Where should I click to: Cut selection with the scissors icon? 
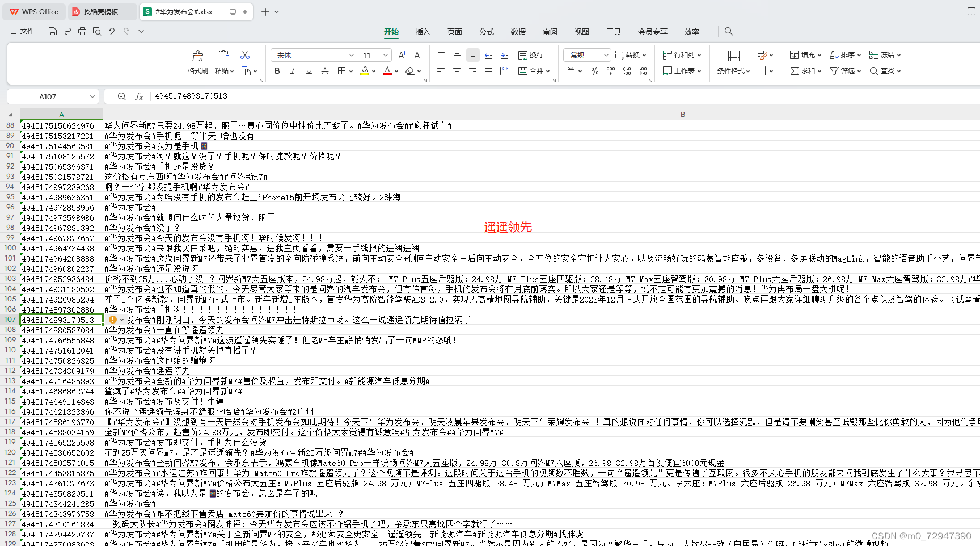coord(245,55)
